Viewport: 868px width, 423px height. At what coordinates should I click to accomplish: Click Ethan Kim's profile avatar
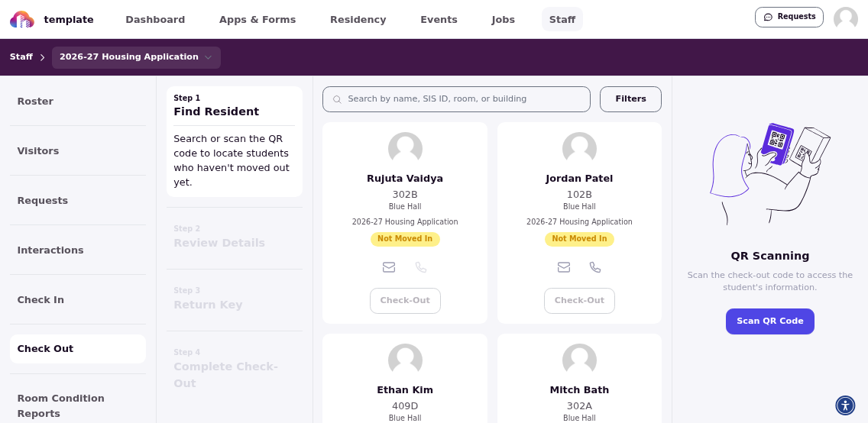pyautogui.click(x=405, y=361)
